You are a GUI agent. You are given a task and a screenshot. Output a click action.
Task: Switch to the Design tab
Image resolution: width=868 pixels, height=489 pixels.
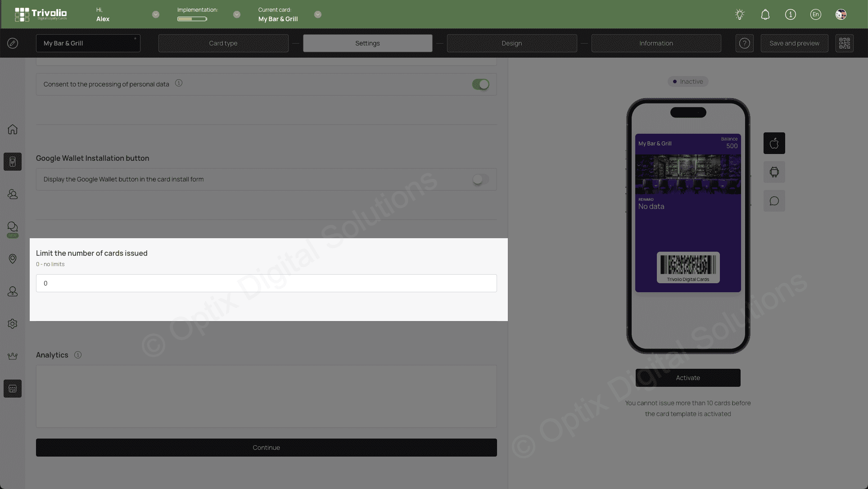(x=511, y=43)
